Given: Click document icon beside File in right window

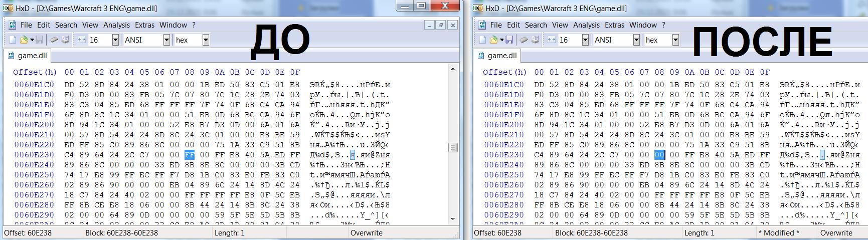Looking at the screenshot, I should pos(482,25).
